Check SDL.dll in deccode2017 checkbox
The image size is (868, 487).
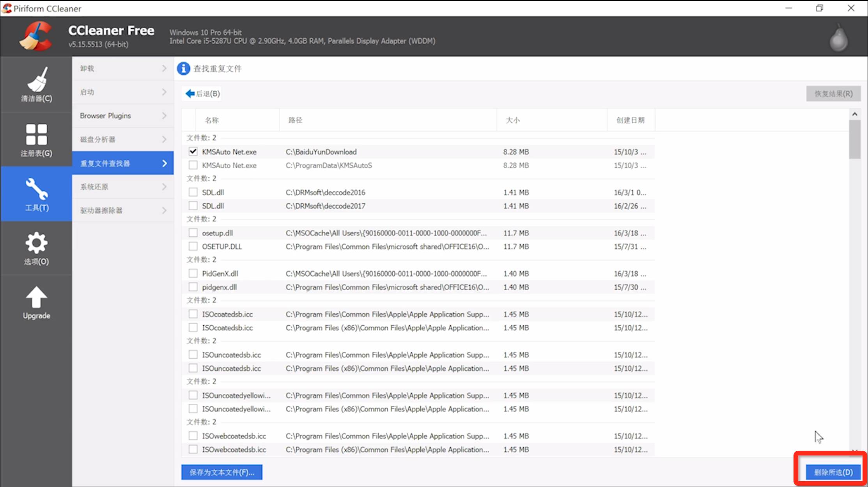click(193, 206)
